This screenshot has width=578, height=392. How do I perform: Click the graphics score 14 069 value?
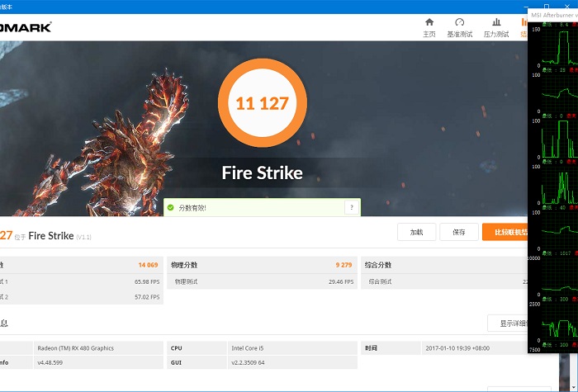(x=148, y=265)
